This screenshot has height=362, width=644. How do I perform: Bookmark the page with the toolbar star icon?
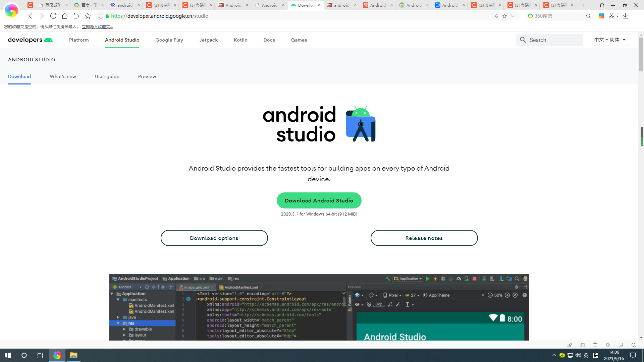(x=88, y=16)
